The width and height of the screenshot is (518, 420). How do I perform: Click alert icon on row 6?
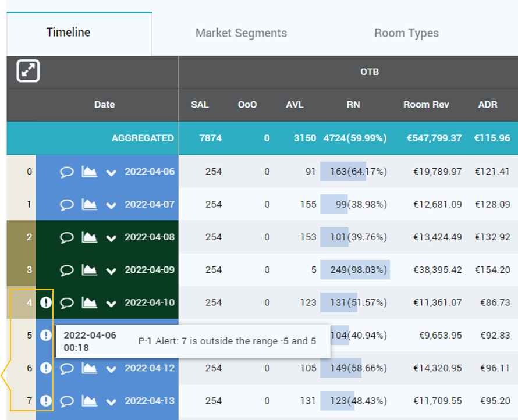tap(46, 368)
